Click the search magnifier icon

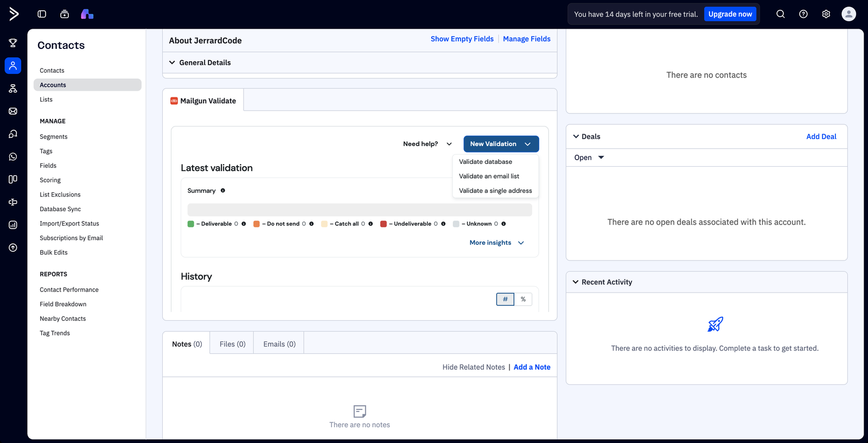781,14
